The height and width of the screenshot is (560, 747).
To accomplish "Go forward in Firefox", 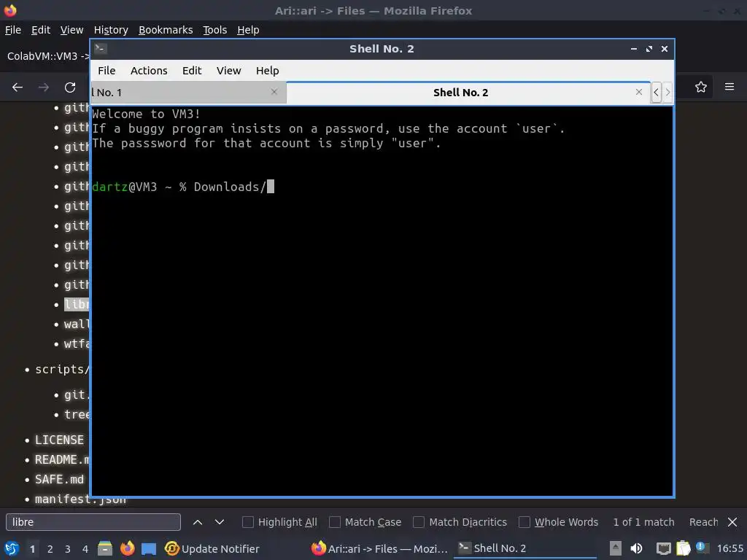I will click(x=43, y=87).
